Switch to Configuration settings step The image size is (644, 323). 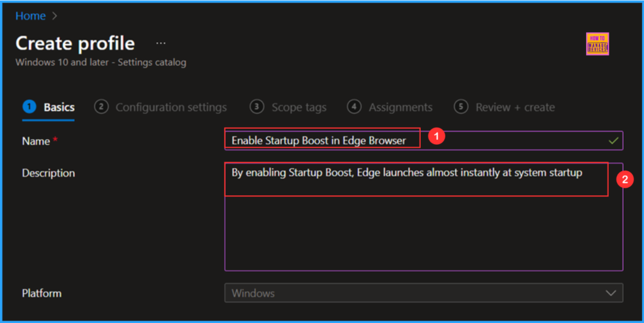160,107
